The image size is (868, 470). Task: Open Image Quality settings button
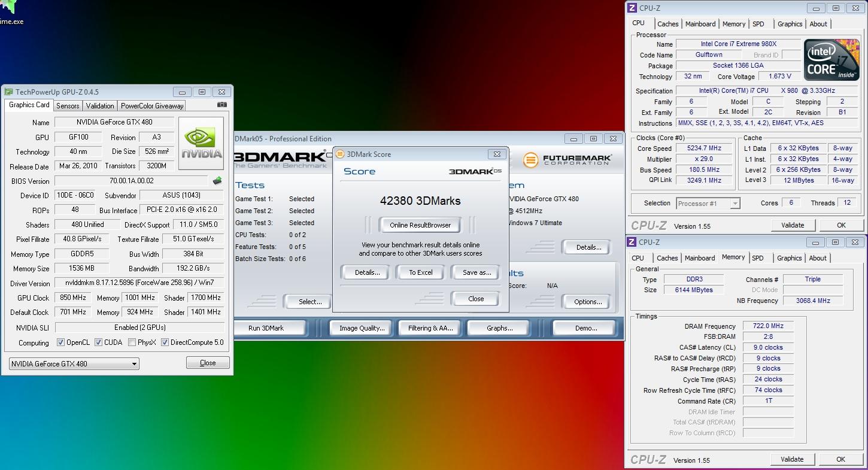pyautogui.click(x=362, y=328)
